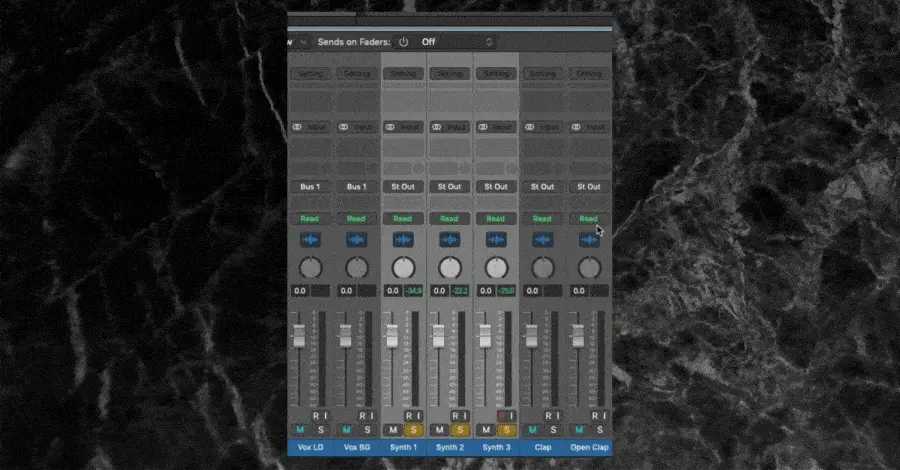Open Vox LD automation mode Read menu

pos(310,219)
